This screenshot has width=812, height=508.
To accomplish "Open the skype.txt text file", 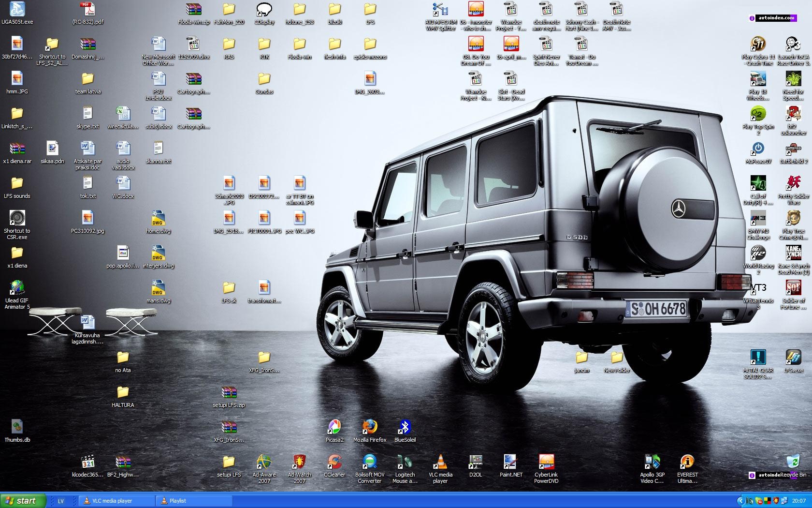I will click(x=87, y=113).
